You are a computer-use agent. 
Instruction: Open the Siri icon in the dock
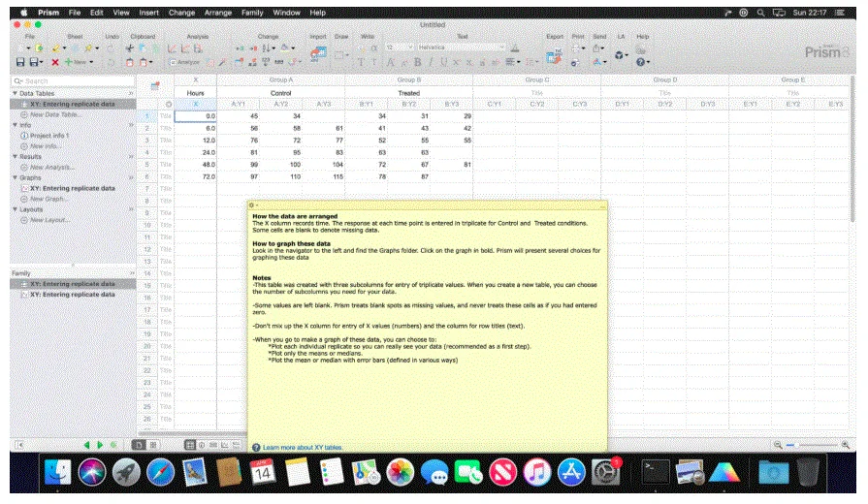click(x=92, y=473)
